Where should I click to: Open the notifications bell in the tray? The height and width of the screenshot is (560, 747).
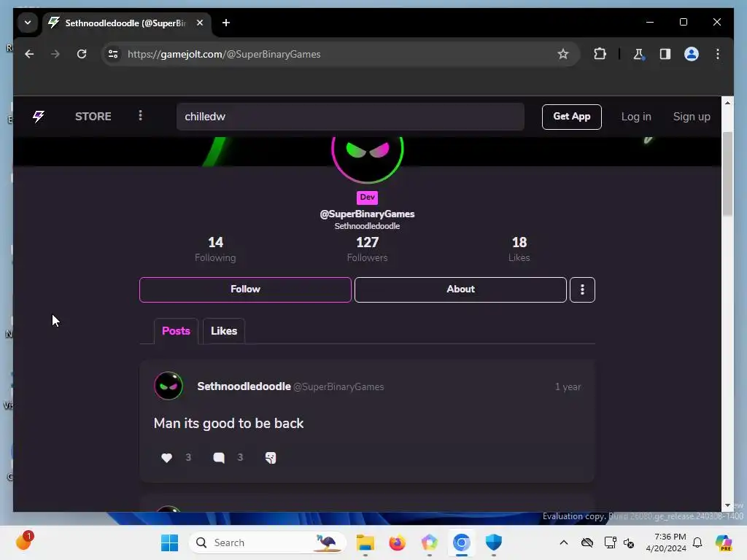point(697,542)
